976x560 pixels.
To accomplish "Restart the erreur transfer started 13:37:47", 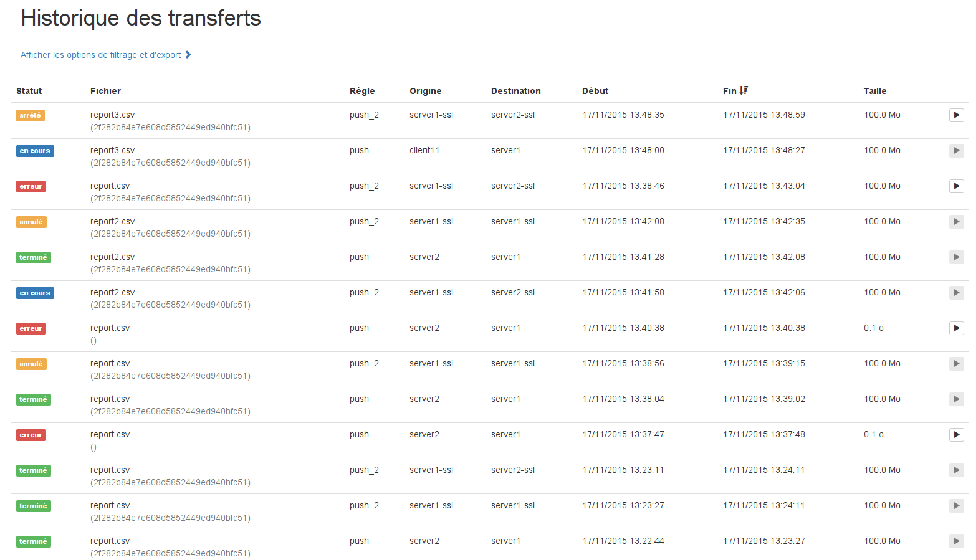I will click(x=956, y=435).
